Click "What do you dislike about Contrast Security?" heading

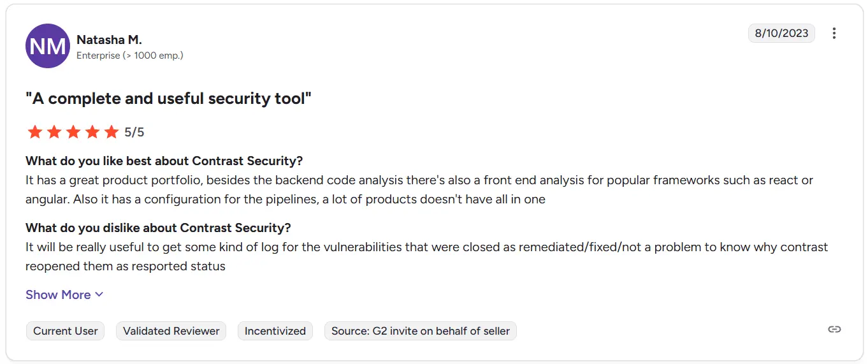pyautogui.click(x=158, y=228)
